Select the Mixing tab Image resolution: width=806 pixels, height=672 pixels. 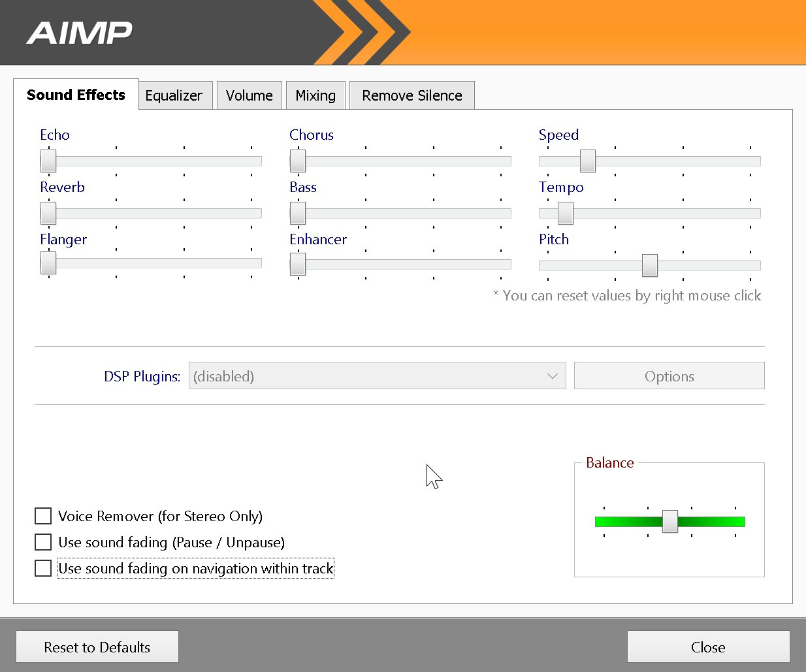[315, 95]
